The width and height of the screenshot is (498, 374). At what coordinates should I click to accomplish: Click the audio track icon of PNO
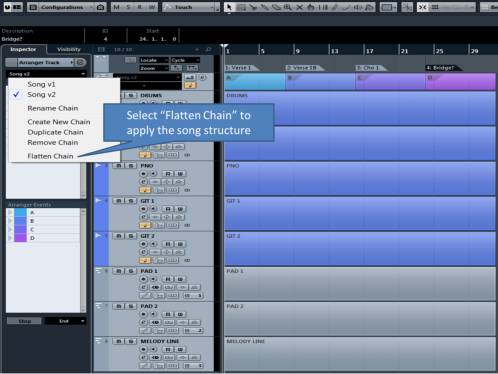98,165
